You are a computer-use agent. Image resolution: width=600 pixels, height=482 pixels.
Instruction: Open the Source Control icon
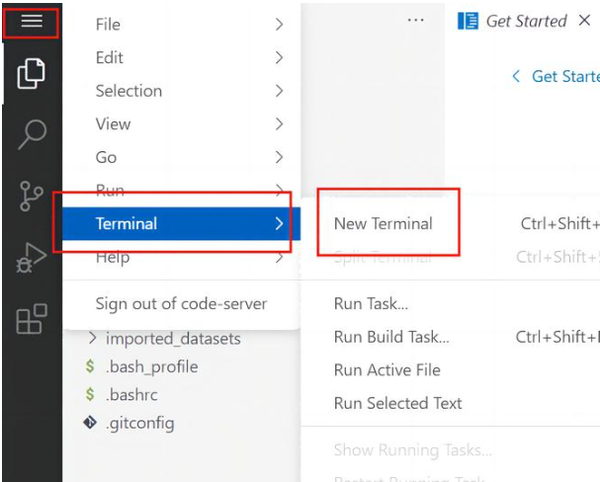31,196
